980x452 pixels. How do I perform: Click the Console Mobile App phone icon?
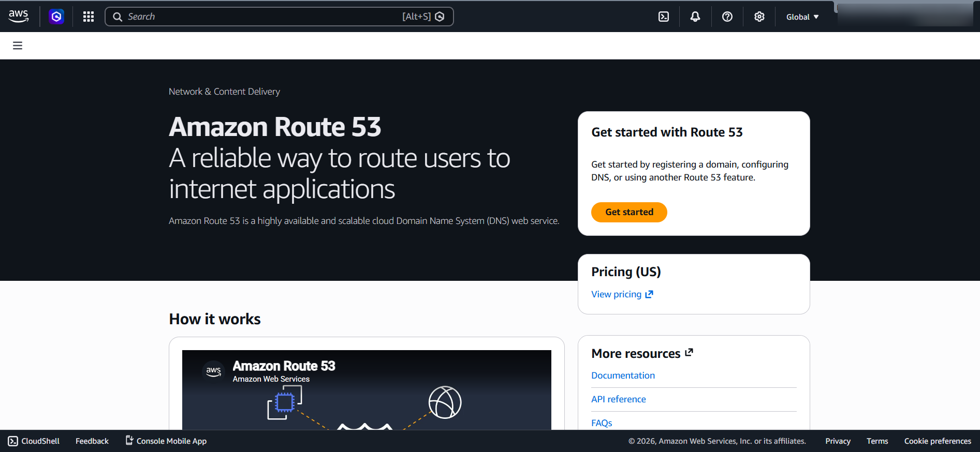[x=129, y=440]
